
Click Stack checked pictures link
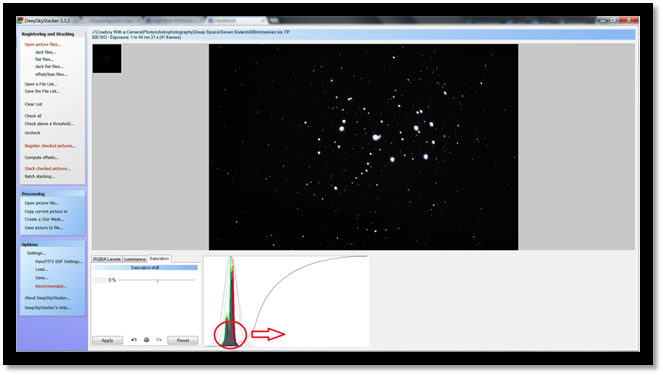pyautogui.click(x=48, y=169)
